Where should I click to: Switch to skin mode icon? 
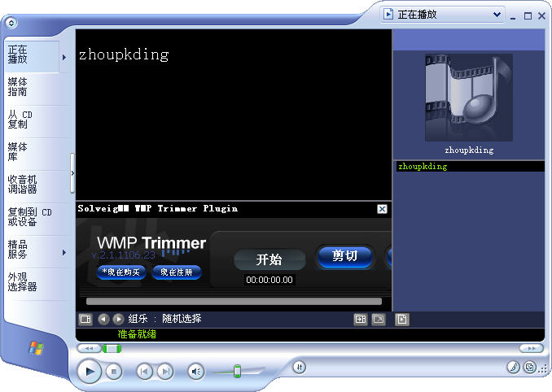pyautogui.click(x=530, y=368)
